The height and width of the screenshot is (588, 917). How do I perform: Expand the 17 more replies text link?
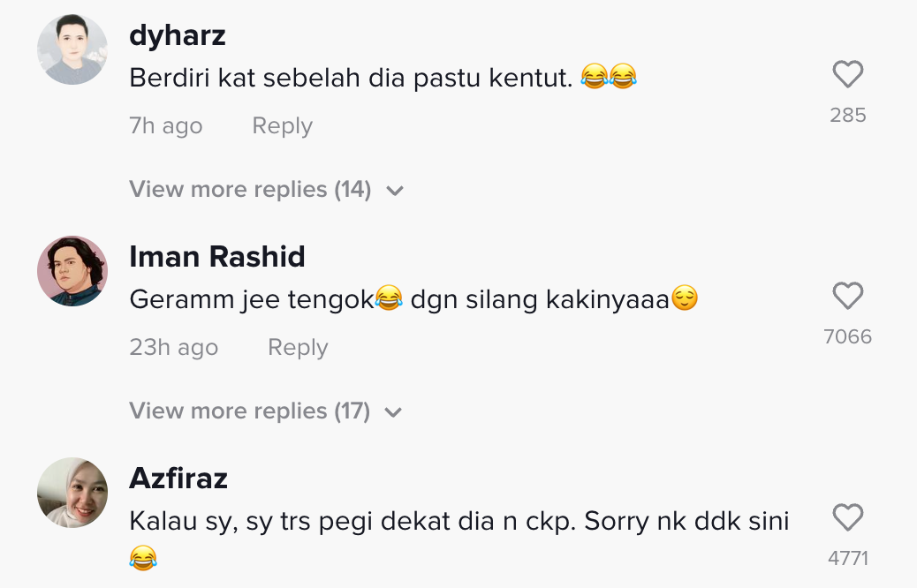249,411
